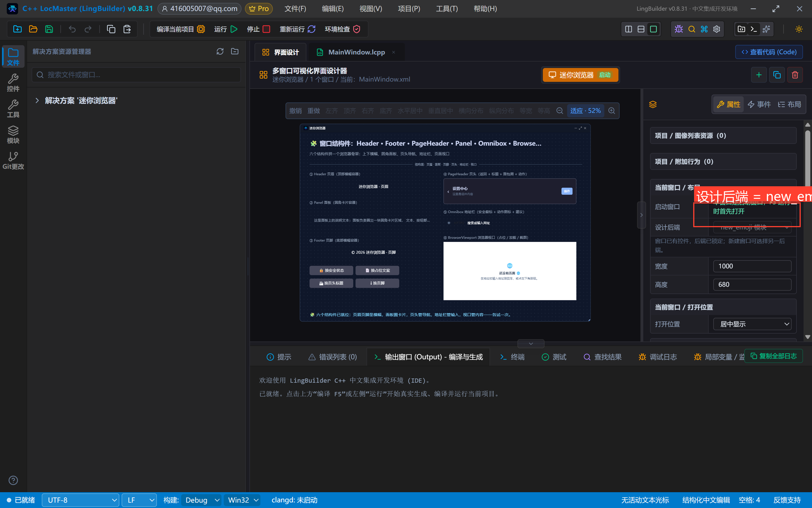Click the red delete window trash icon
This screenshot has width=812, height=508.
click(795, 75)
